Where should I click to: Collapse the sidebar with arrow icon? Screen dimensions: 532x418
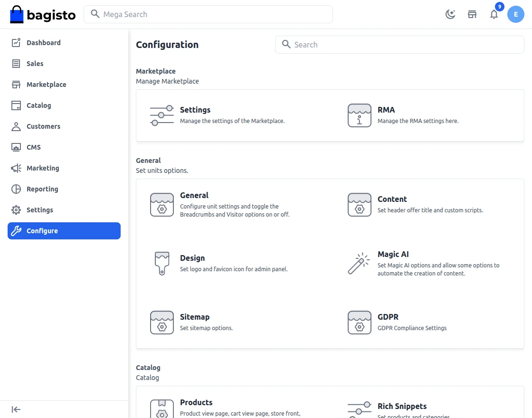tap(16, 409)
